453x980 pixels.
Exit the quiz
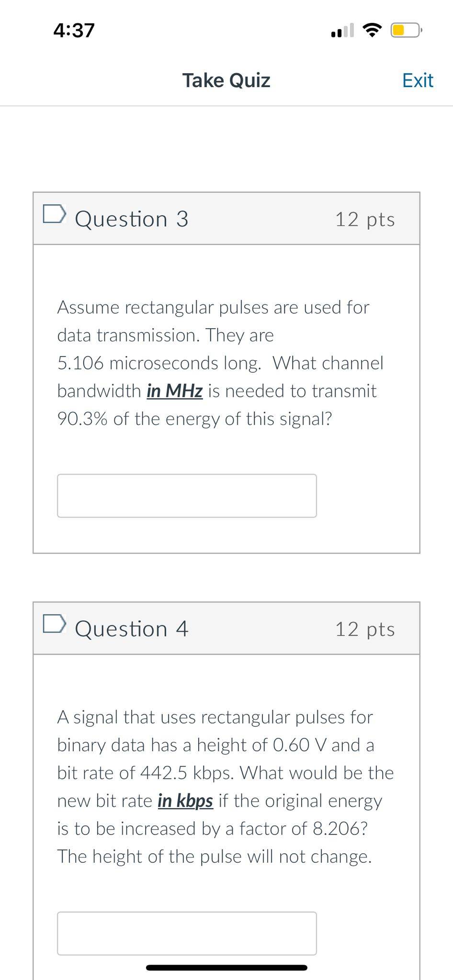(x=418, y=80)
